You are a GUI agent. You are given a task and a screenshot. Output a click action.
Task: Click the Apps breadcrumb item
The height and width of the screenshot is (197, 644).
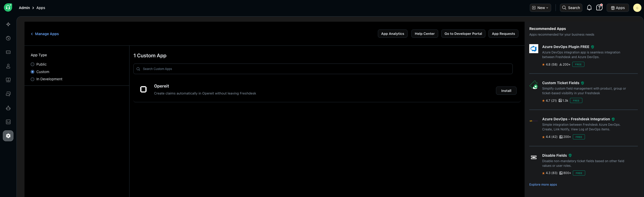(41, 8)
